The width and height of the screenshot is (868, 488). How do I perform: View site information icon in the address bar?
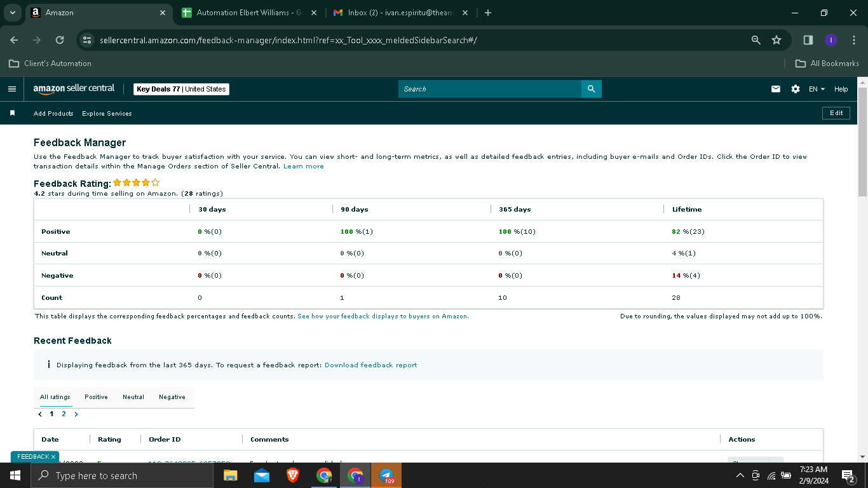(87, 40)
